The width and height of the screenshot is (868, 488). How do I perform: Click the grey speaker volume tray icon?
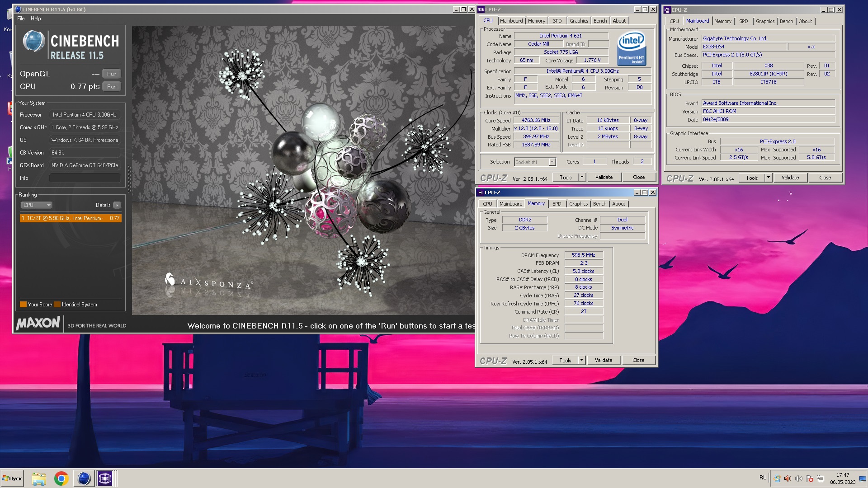pos(798,479)
